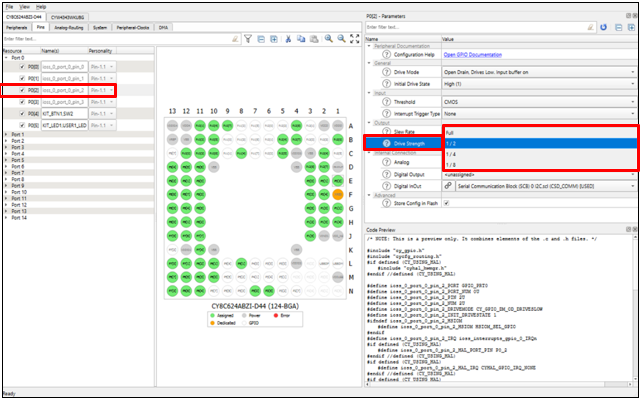Toggle the P0[2] pin checkbox
The width and height of the screenshot is (641, 398).
pos(22,90)
